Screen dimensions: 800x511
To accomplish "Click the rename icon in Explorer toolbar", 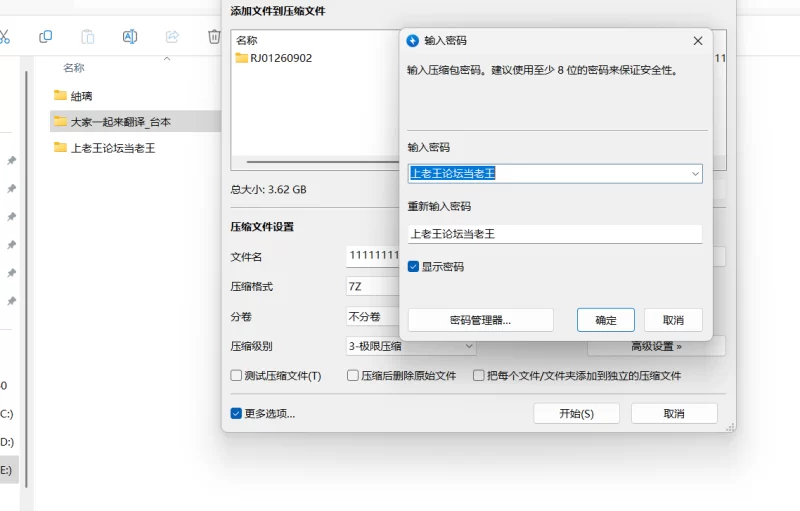I will click(x=130, y=36).
